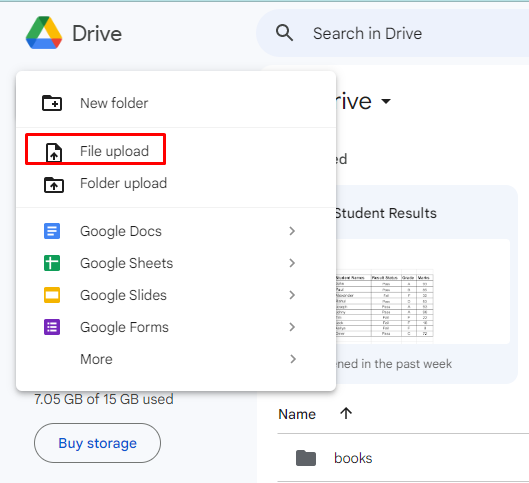Click the Buy storage button

pyautogui.click(x=98, y=443)
